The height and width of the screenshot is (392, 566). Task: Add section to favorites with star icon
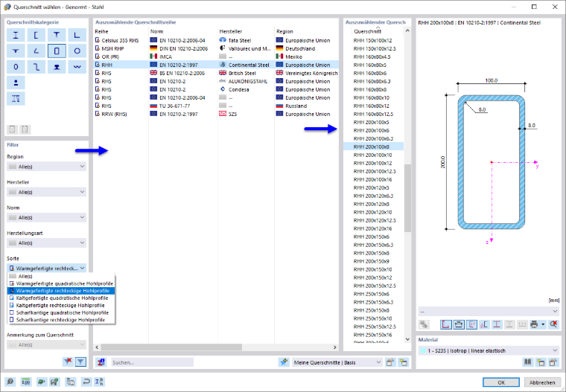pyautogui.click(x=284, y=362)
